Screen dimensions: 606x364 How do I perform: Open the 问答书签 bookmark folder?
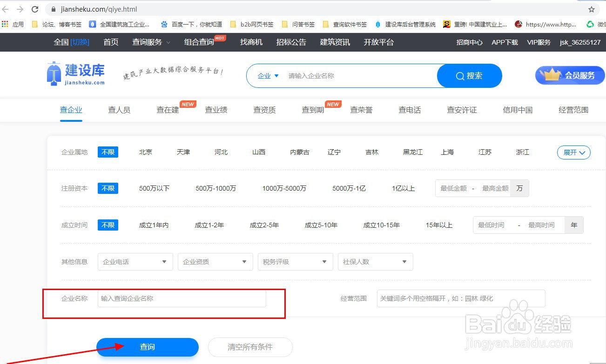298,24
